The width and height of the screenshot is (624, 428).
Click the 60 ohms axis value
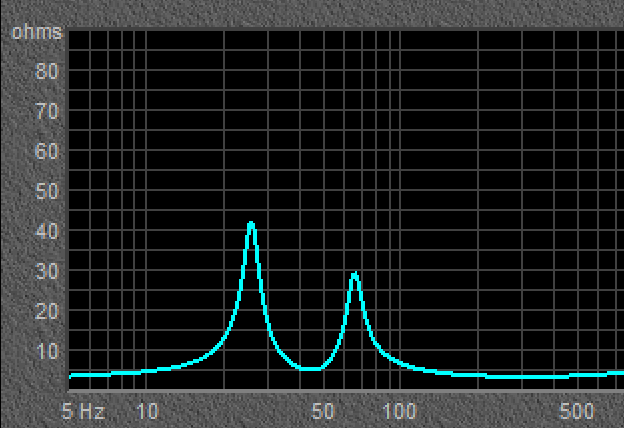coord(47,152)
